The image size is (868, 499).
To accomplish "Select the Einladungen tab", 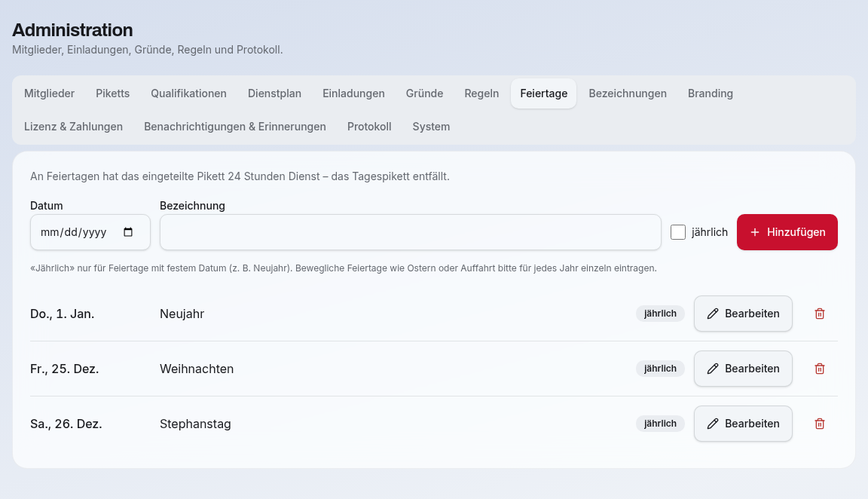I will pyautogui.click(x=353, y=93).
